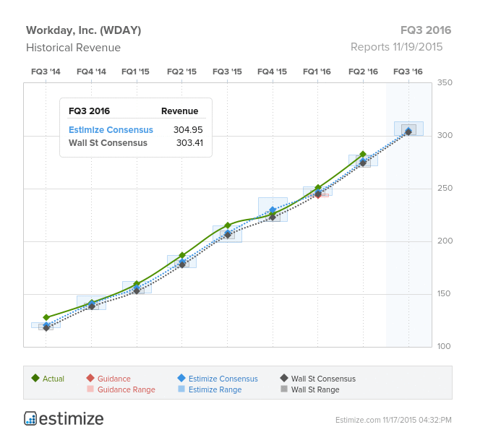Select the FQ2 '16 quarter label

[363, 72]
